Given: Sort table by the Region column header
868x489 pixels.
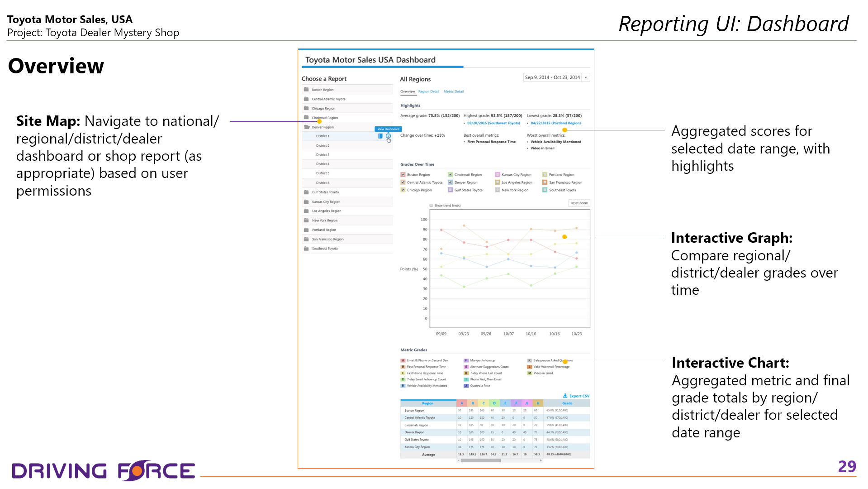Looking at the screenshot, I should point(428,403).
